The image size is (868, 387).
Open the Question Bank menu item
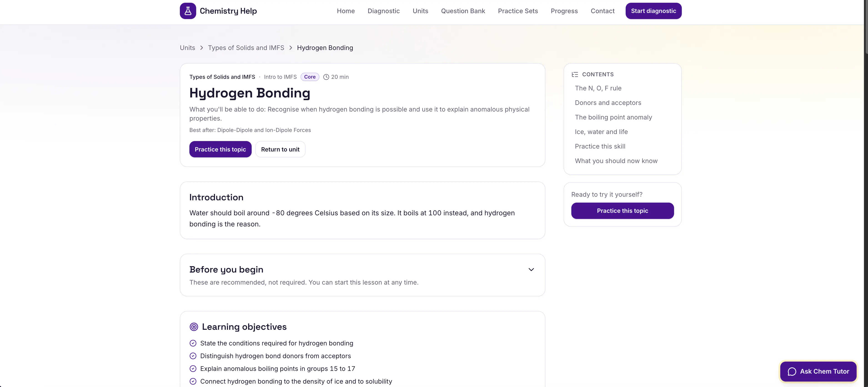click(x=463, y=11)
